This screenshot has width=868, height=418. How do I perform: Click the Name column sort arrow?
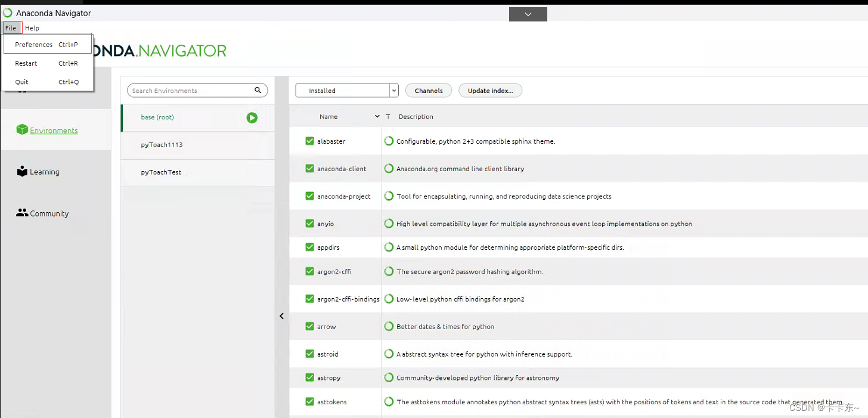(x=377, y=116)
